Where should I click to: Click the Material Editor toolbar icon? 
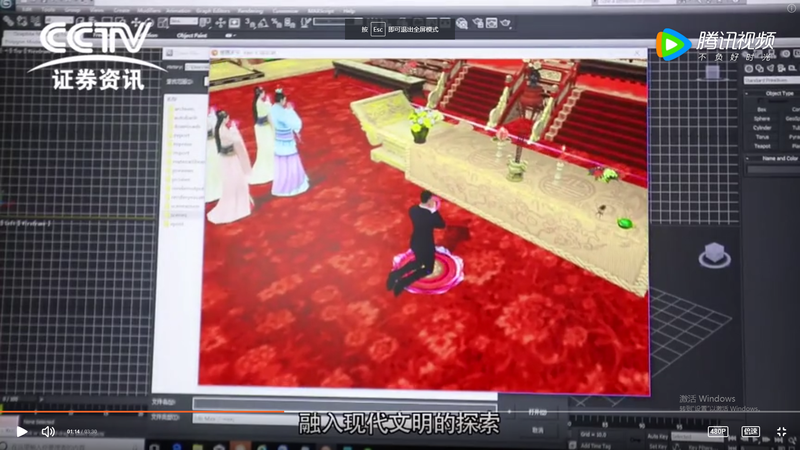pyautogui.click(x=462, y=23)
